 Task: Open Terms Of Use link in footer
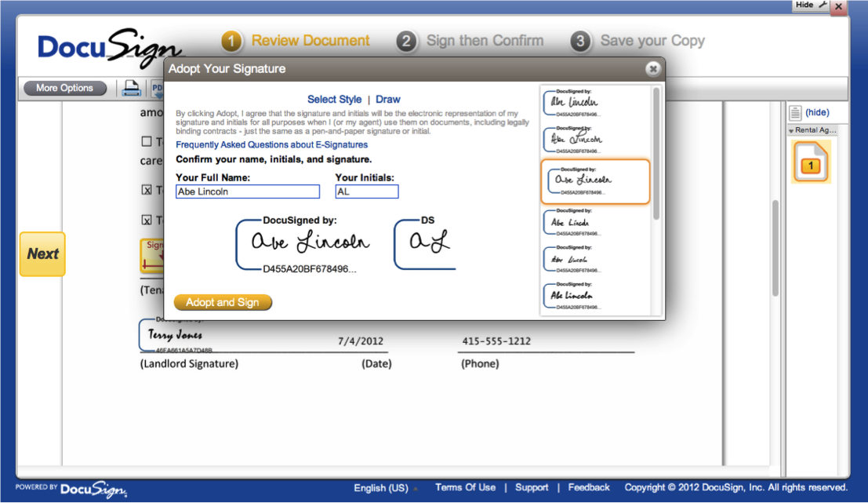(x=465, y=487)
